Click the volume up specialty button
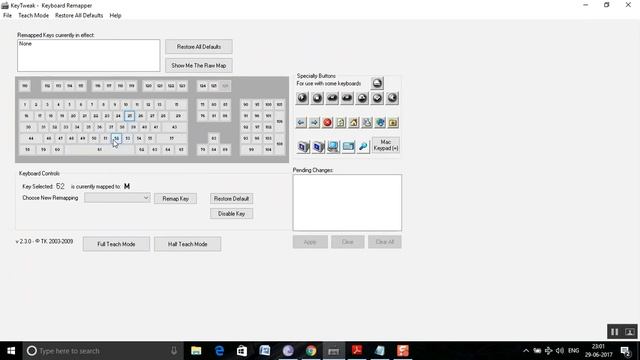The image size is (640, 360). pos(362,98)
